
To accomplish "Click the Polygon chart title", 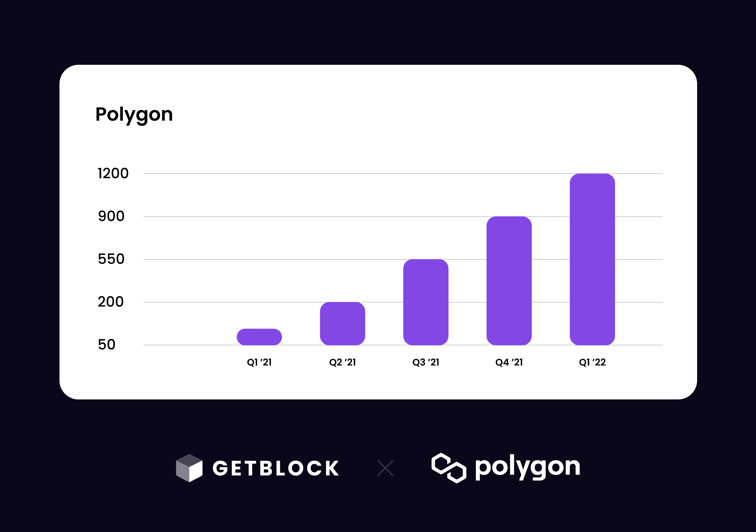I will (134, 115).
